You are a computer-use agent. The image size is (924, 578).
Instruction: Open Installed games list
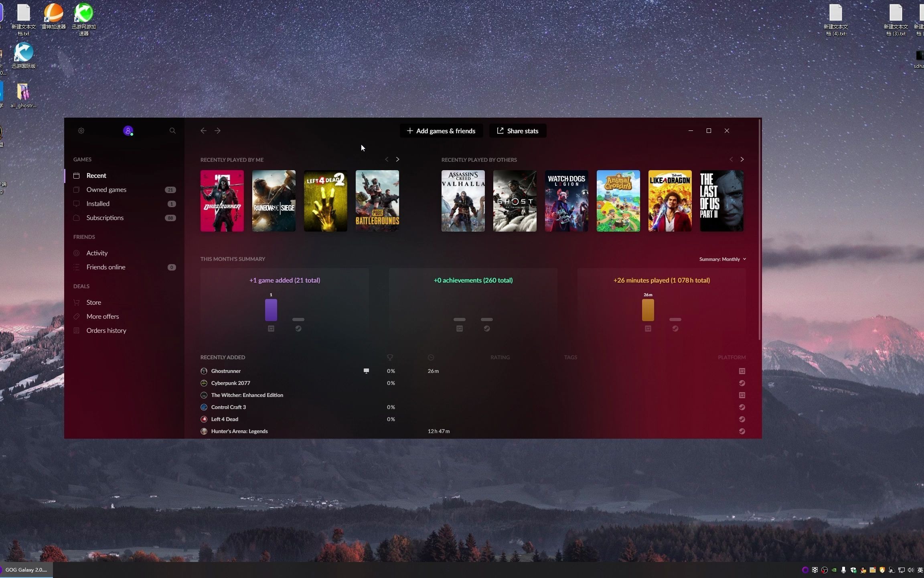coord(124,204)
